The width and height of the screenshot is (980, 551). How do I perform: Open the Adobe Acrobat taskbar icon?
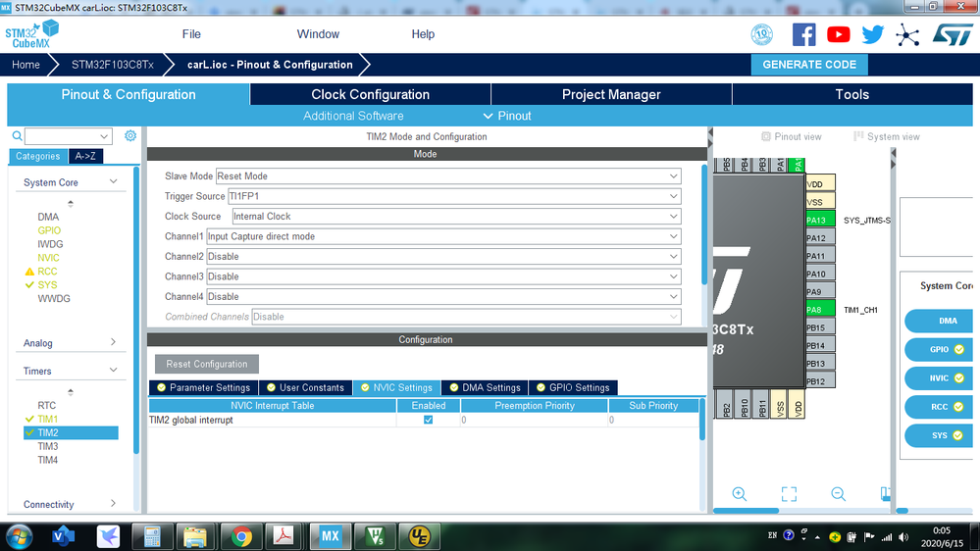(x=284, y=536)
